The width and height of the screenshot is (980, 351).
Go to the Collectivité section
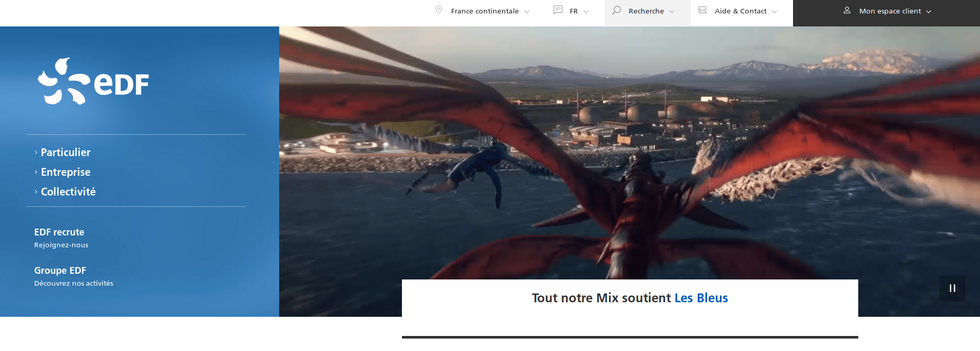[x=68, y=192]
